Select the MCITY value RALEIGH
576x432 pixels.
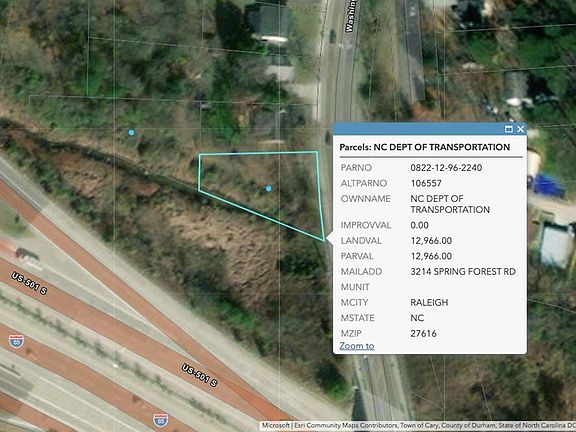(x=429, y=303)
